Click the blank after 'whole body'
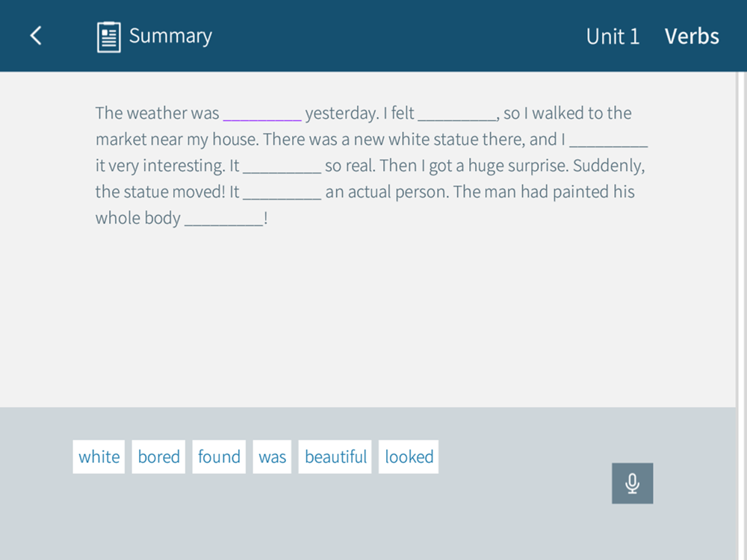 pyautogui.click(x=223, y=219)
